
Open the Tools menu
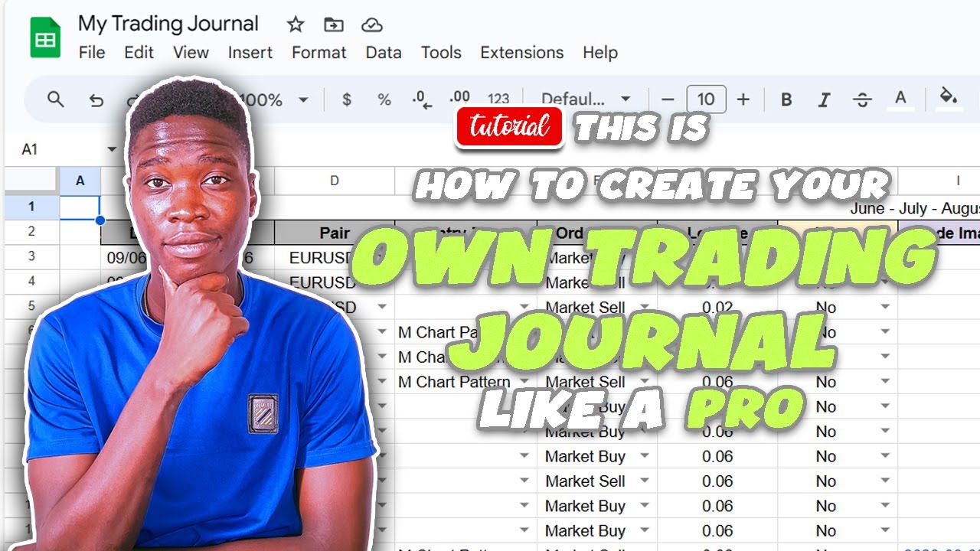coord(441,53)
